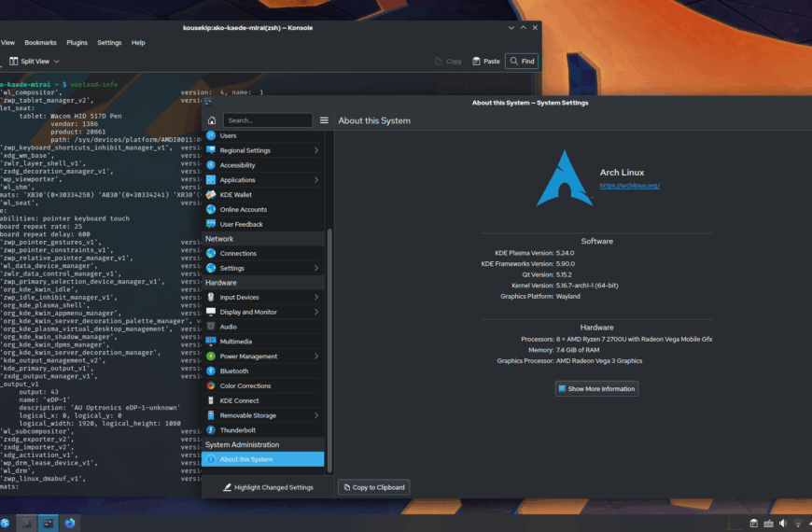Click the 'wayland-info' command in Konsole
This screenshot has height=532, width=812.
[x=93, y=84]
